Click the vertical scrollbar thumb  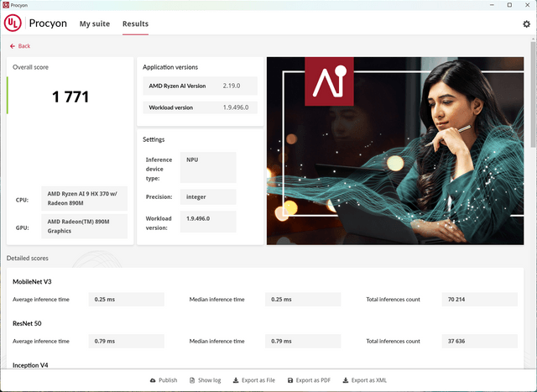click(534, 93)
